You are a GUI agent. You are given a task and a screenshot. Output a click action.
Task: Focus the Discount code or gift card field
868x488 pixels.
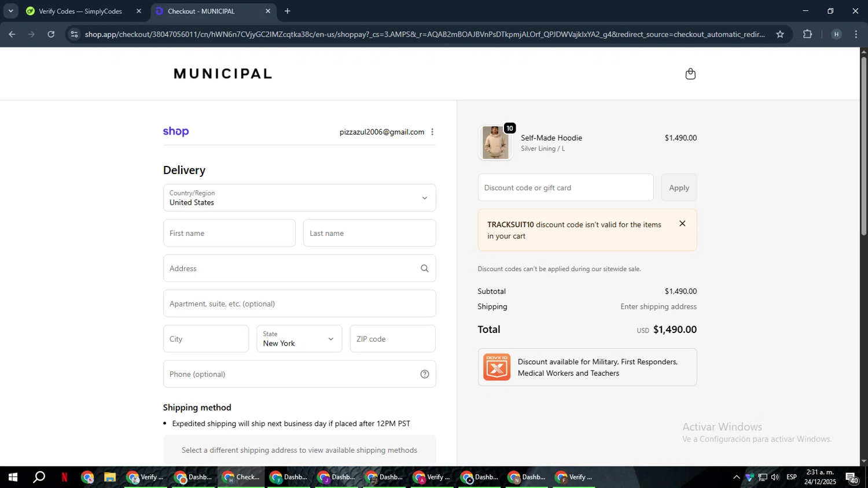[x=565, y=187]
